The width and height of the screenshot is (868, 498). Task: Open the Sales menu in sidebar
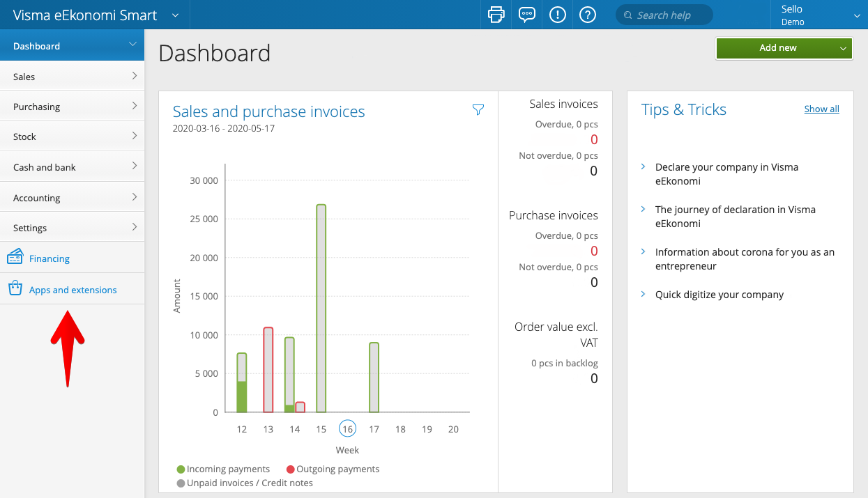(72, 77)
